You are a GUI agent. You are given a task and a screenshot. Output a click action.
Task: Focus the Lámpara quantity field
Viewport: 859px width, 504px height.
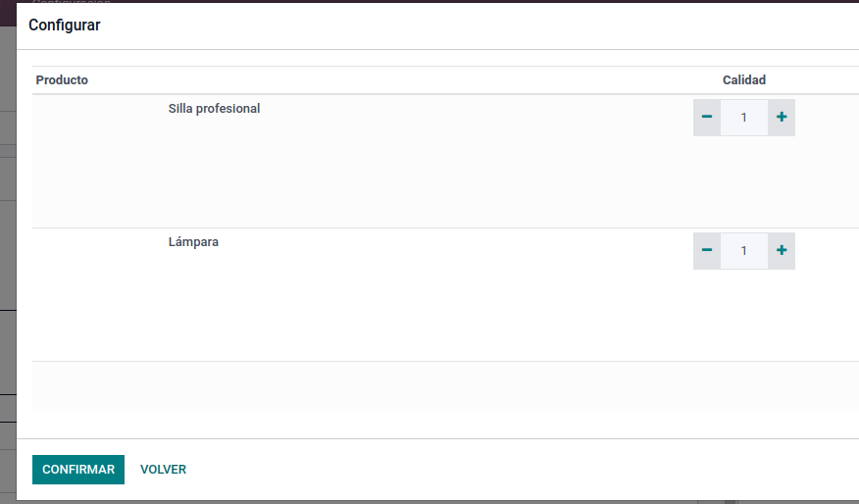[744, 251]
